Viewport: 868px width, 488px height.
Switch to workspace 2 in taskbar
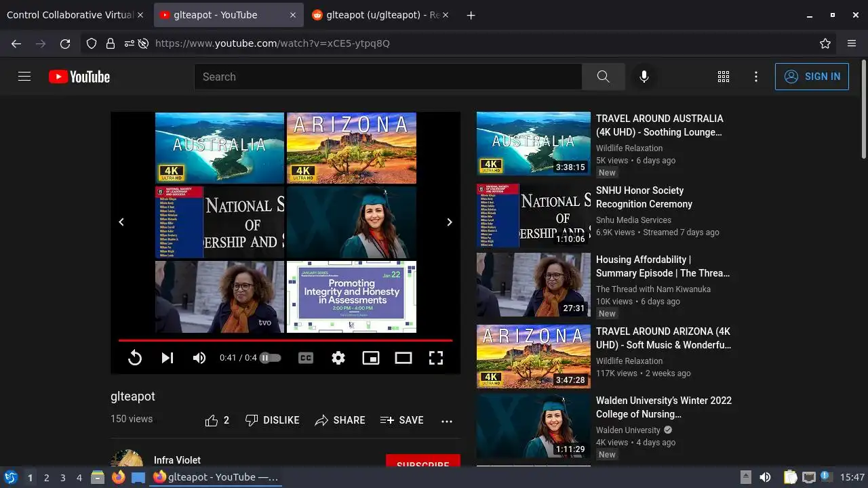click(46, 478)
